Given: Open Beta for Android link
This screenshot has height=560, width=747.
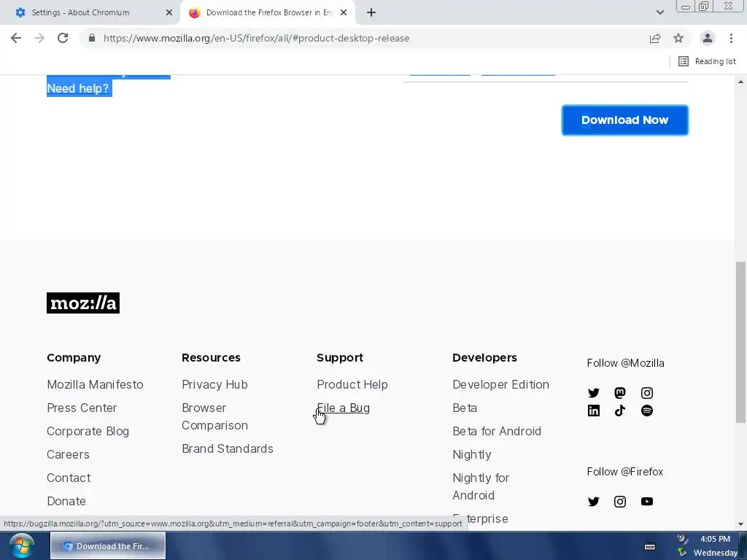Looking at the screenshot, I should click(496, 431).
